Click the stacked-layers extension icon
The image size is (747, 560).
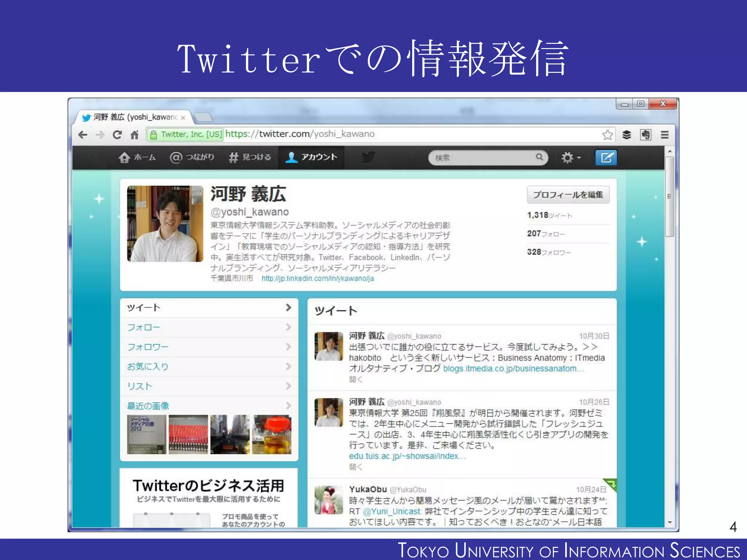click(x=627, y=135)
